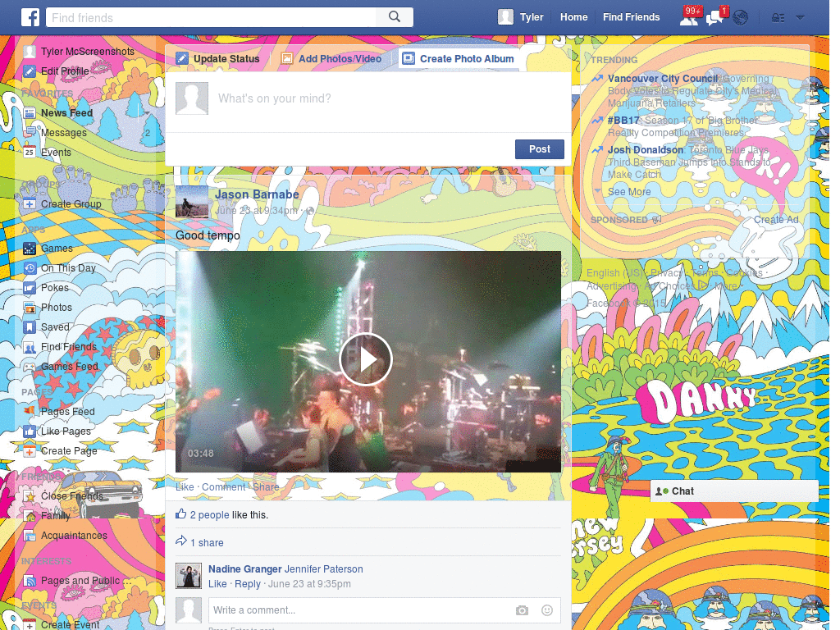Open #BB17 trending topic

[623, 121]
